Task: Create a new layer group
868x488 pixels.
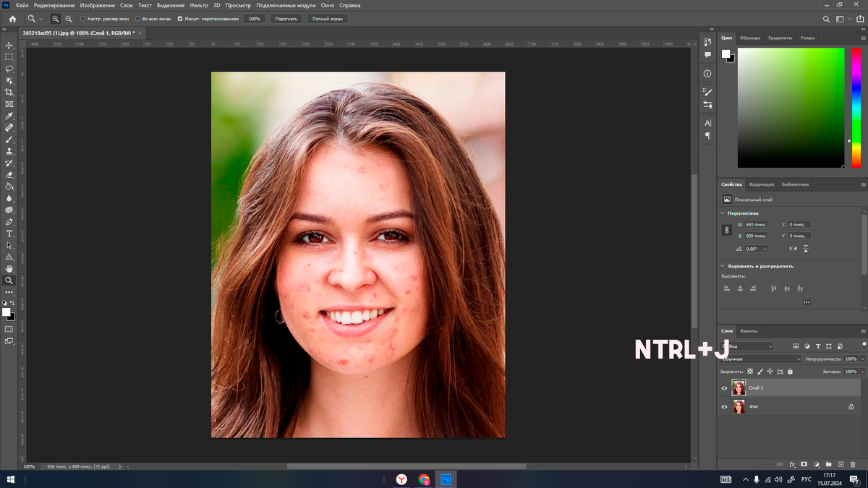Action: click(x=829, y=464)
